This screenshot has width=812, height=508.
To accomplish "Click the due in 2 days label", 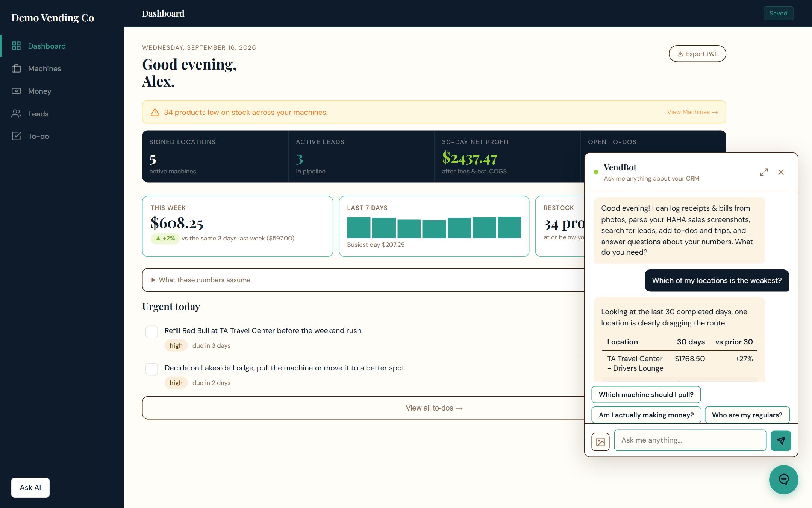I will (211, 383).
